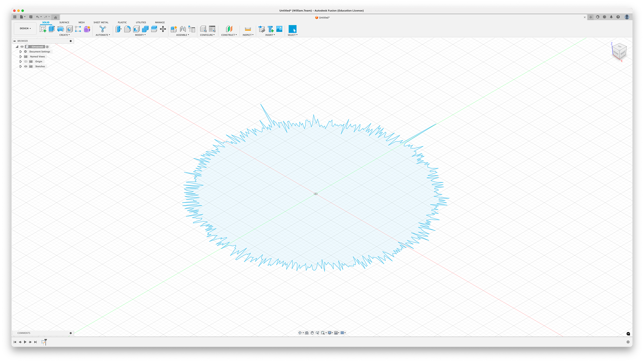This screenshot has height=362, width=644.
Task: Start a new sketch with Create Sketch
Action: (x=43, y=29)
